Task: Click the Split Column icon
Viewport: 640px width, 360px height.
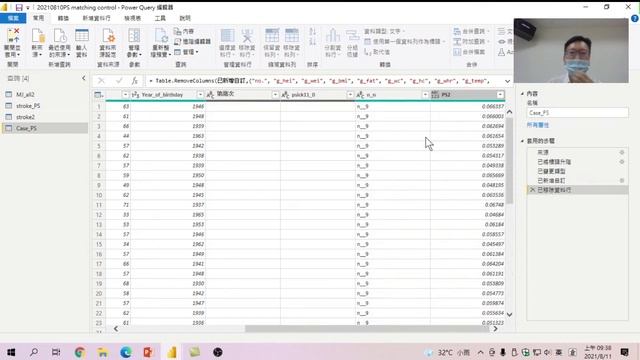Action: click(333, 42)
